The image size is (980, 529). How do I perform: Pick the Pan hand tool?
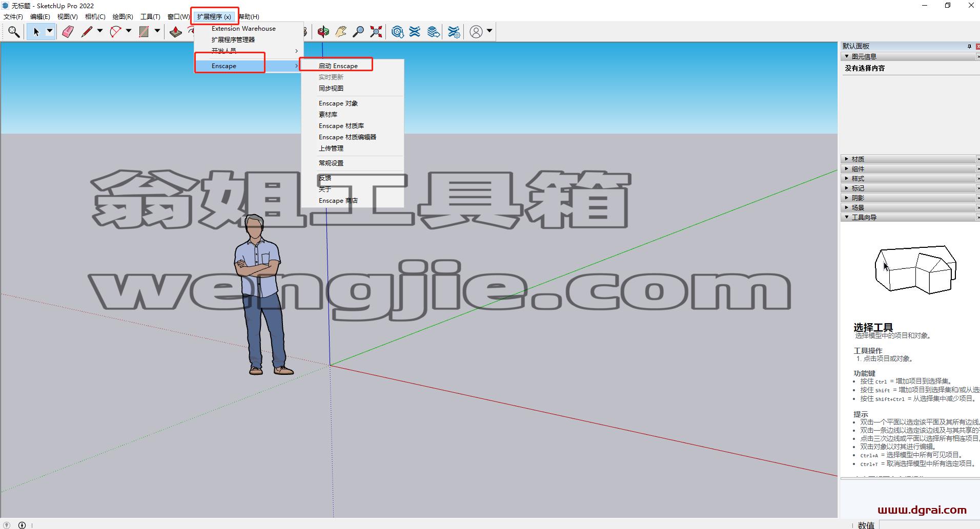pos(341,32)
